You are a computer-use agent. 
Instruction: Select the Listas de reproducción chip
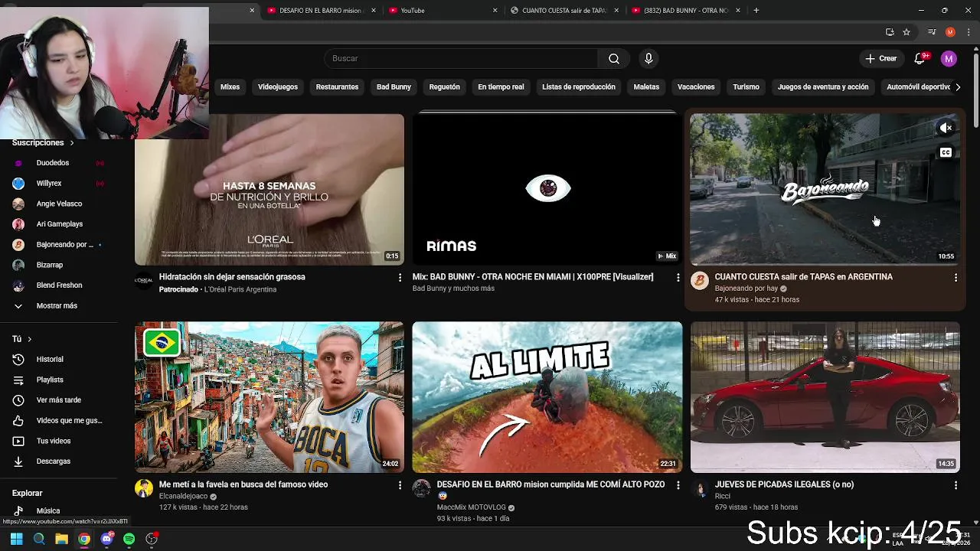point(579,87)
